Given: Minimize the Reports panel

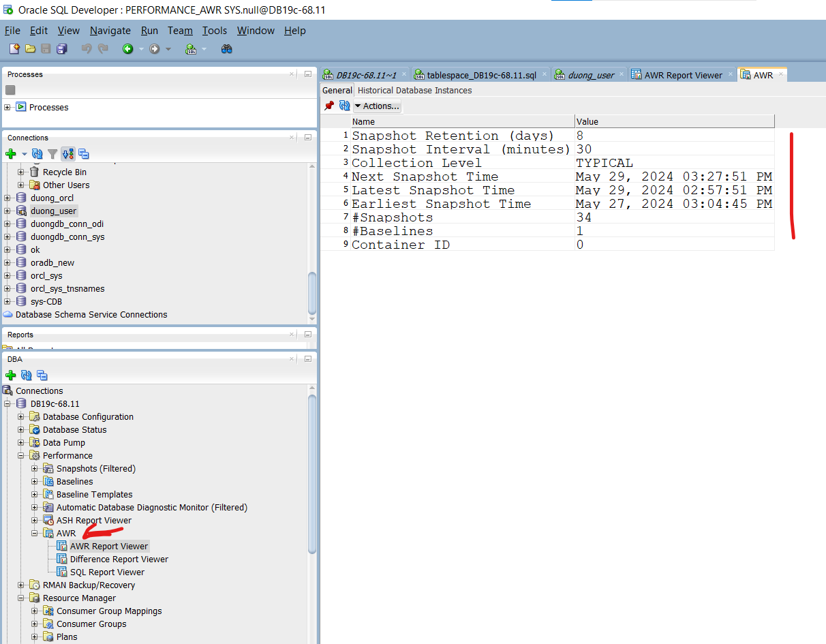Looking at the screenshot, I should tap(308, 335).
